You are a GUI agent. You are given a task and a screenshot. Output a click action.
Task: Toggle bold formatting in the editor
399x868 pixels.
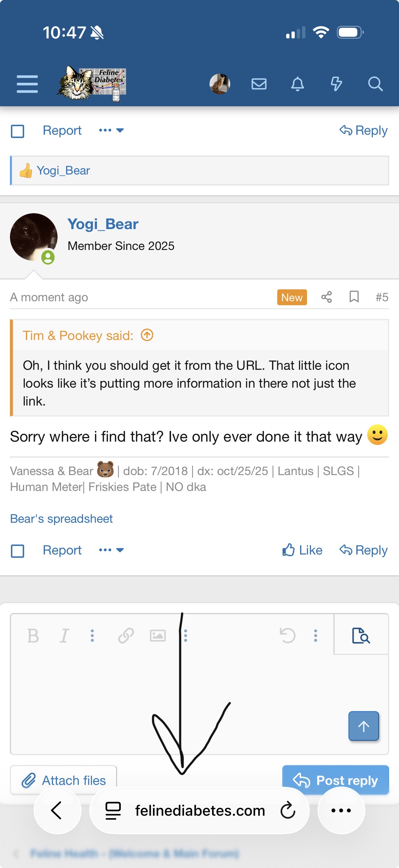click(x=33, y=636)
